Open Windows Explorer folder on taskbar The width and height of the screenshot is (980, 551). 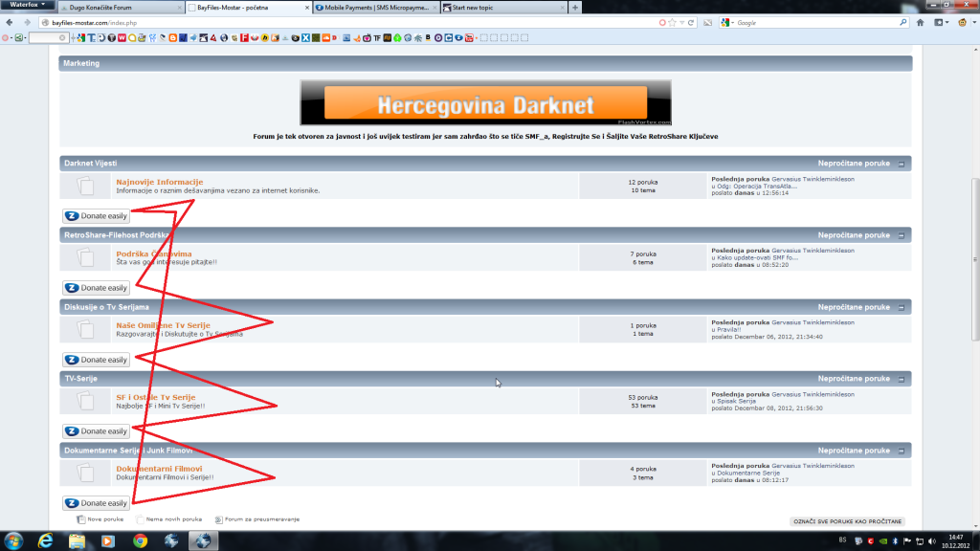tap(77, 541)
